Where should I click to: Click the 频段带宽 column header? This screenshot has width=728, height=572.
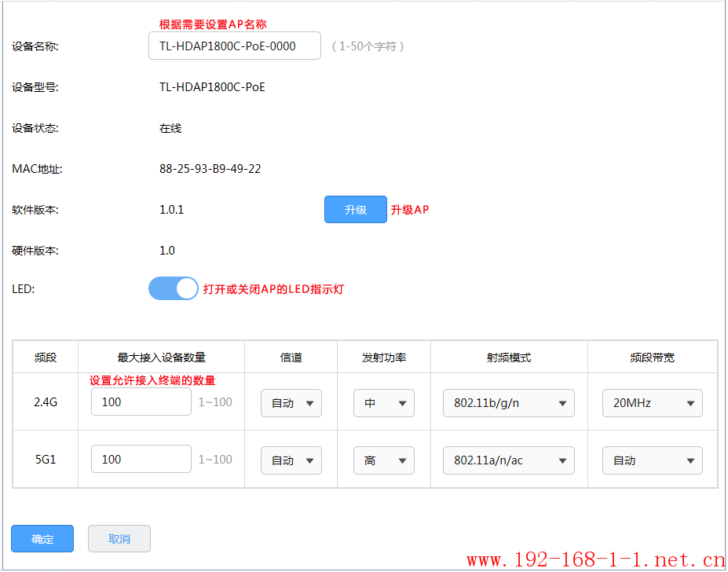point(653,357)
